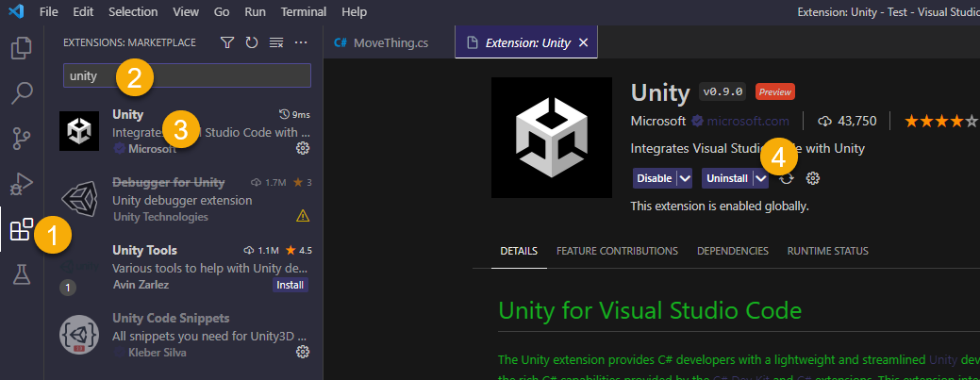
Task: Switch to the MoveThing.cs tab
Action: (x=389, y=42)
